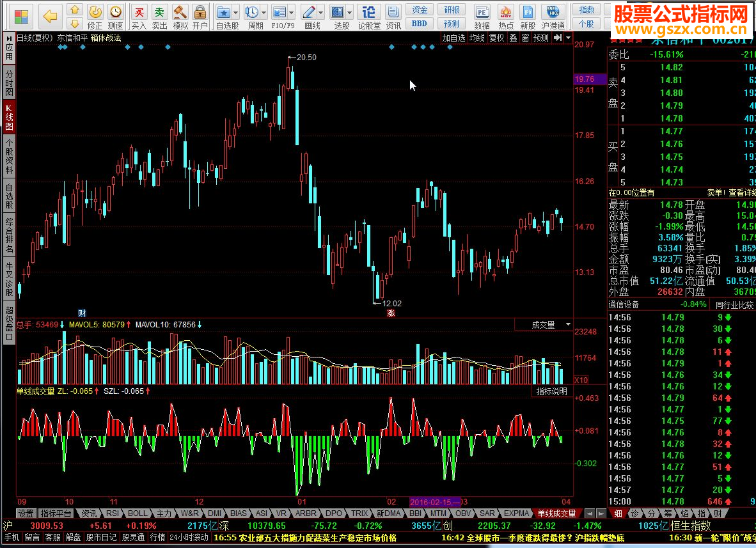Select the BOLL indicator tab

click(138, 513)
